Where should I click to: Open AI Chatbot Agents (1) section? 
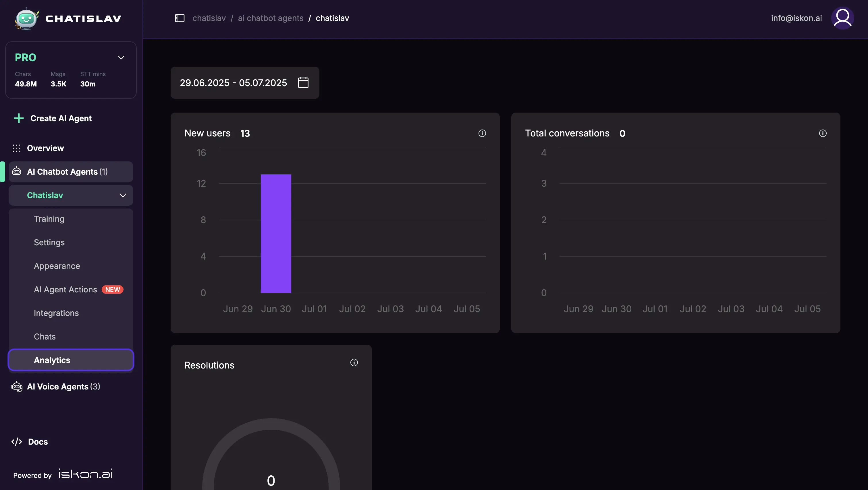(71, 172)
